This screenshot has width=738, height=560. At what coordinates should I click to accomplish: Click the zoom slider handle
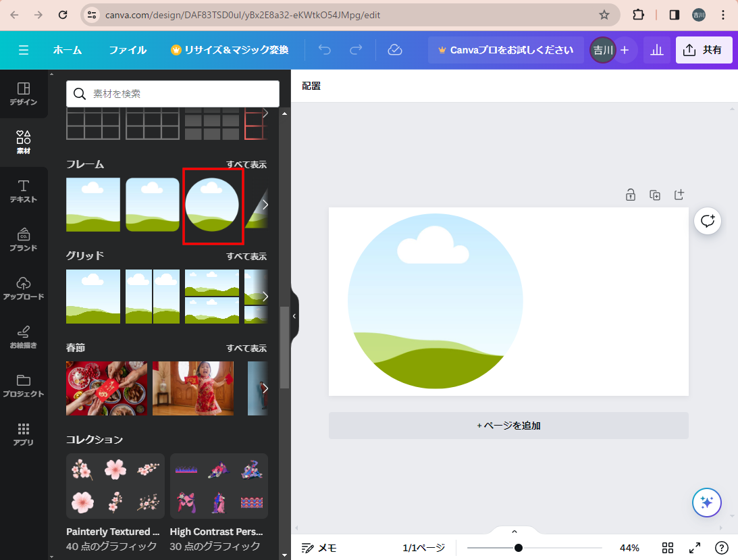(x=518, y=548)
